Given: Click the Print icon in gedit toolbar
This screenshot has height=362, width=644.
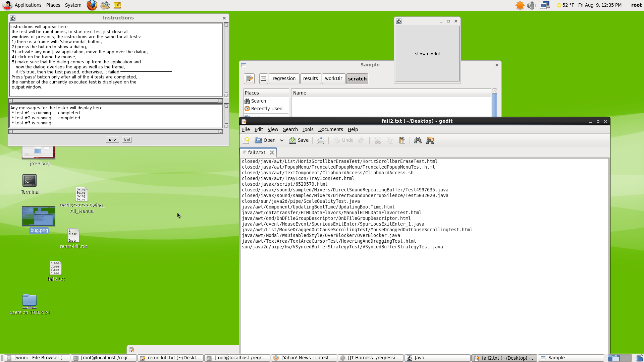Looking at the screenshot, I should point(320,140).
